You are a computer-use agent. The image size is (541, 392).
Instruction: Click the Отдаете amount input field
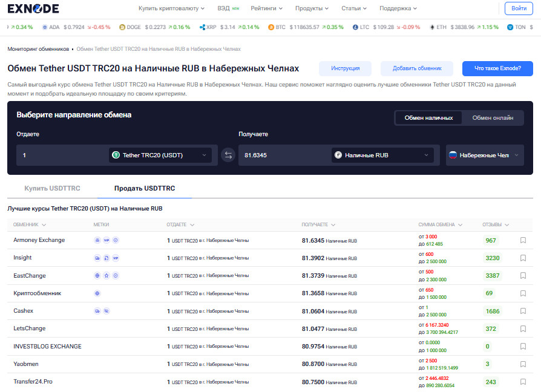pyautogui.click(x=61, y=155)
